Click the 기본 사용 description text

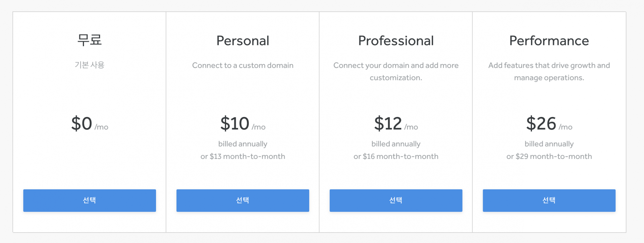pos(90,65)
